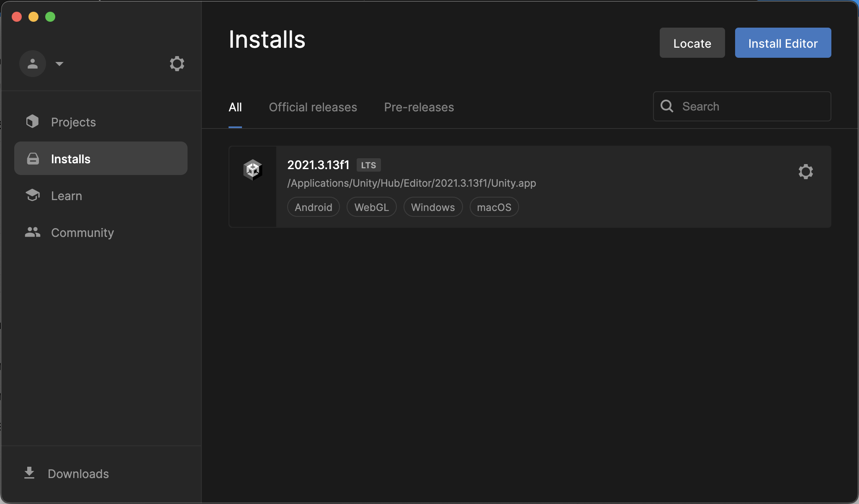Open preferences via sidebar gear icon
The height and width of the screenshot is (504, 859).
click(177, 64)
